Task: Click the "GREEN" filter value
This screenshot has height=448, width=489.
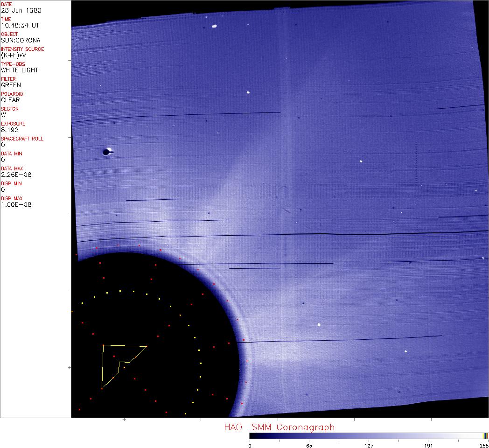Action: (x=11, y=85)
